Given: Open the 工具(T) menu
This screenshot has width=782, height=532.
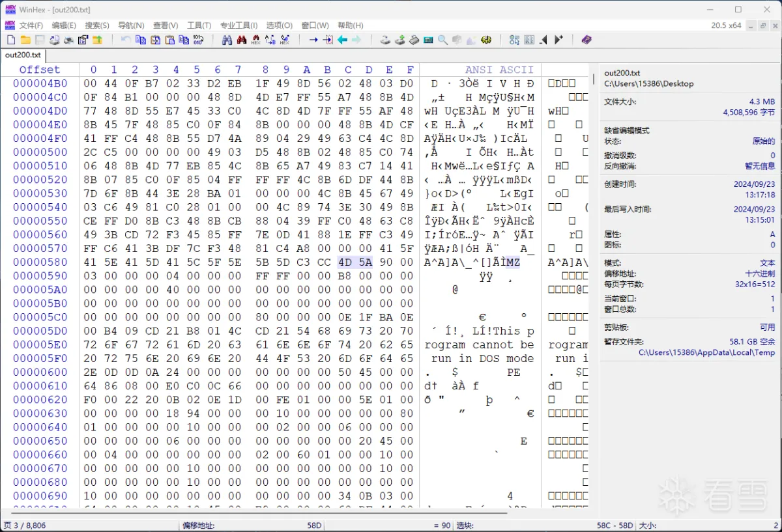Looking at the screenshot, I should [x=199, y=25].
